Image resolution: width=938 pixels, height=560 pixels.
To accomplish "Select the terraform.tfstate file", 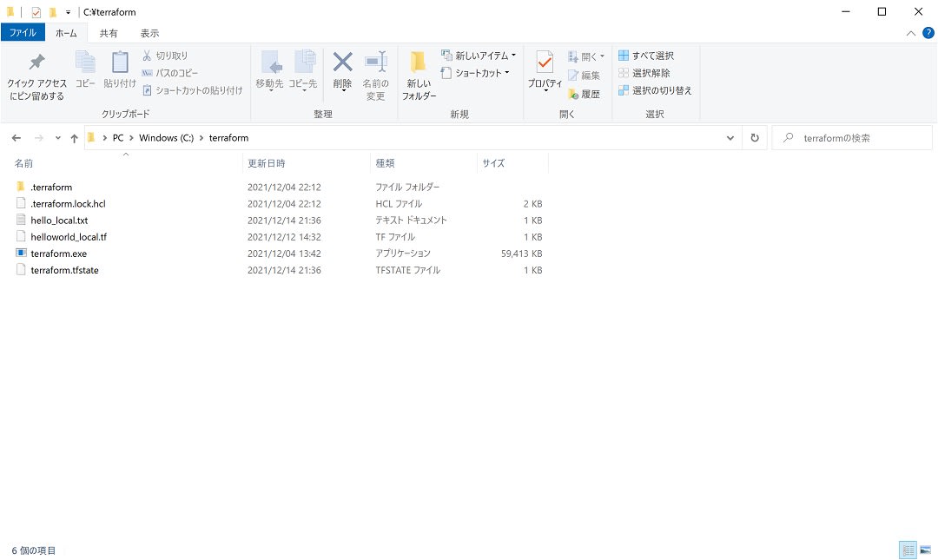I will pos(64,270).
